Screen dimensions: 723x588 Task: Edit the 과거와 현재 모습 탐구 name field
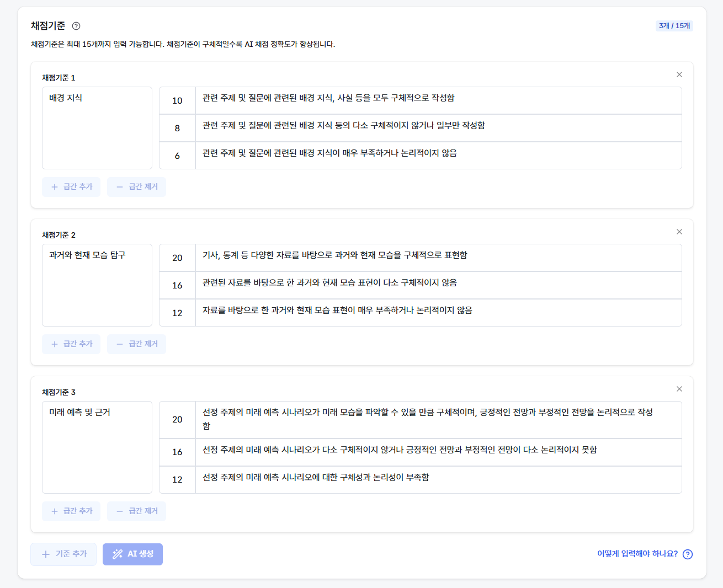(97, 285)
